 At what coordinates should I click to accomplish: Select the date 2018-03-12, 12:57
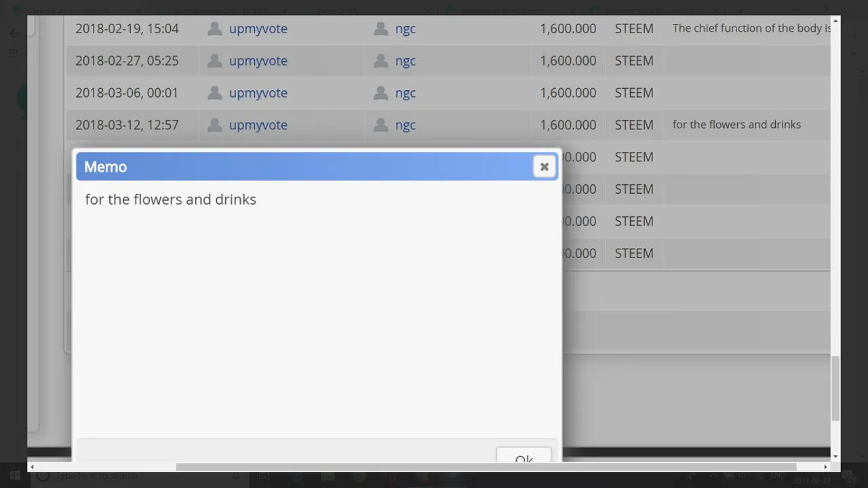pyautogui.click(x=127, y=125)
